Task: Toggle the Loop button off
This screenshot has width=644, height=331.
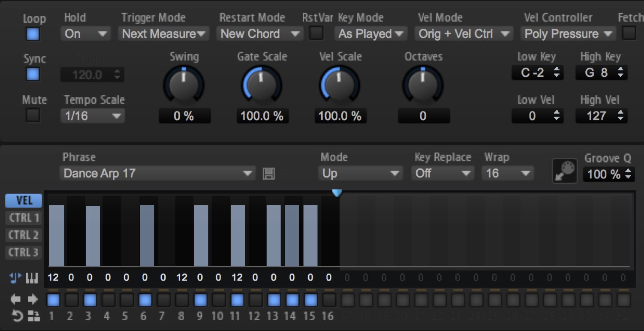Action: pyautogui.click(x=33, y=34)
